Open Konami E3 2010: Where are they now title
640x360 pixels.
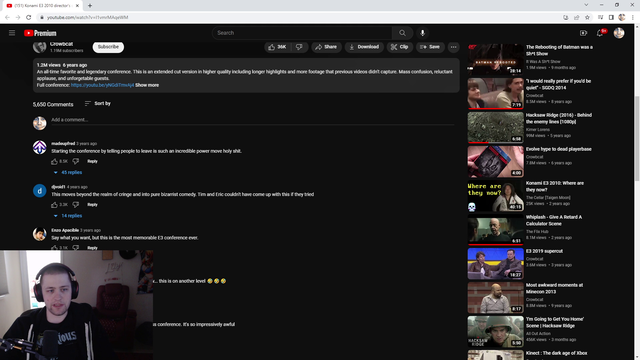[x=555, y=187]
